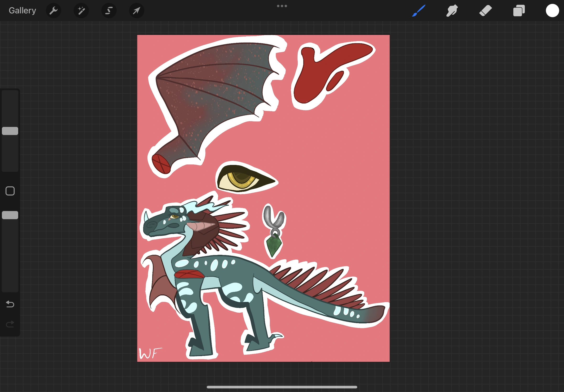Screen dimensions: 564x392
Task: Open the white active color picker
Action: (x=552, y=11)
